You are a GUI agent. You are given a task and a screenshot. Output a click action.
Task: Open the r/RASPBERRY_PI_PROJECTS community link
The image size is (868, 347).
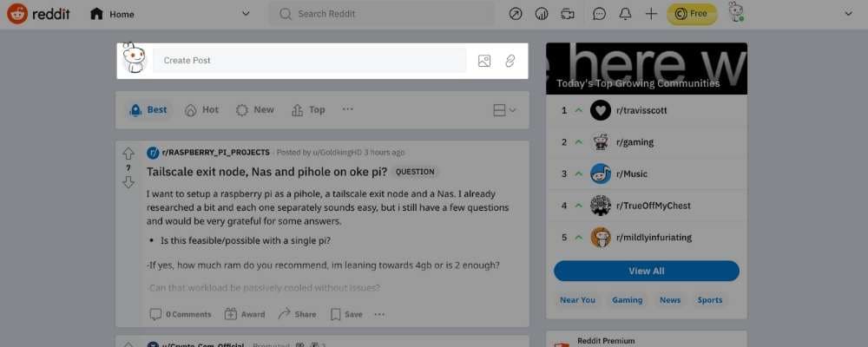(x=216, y=152)
